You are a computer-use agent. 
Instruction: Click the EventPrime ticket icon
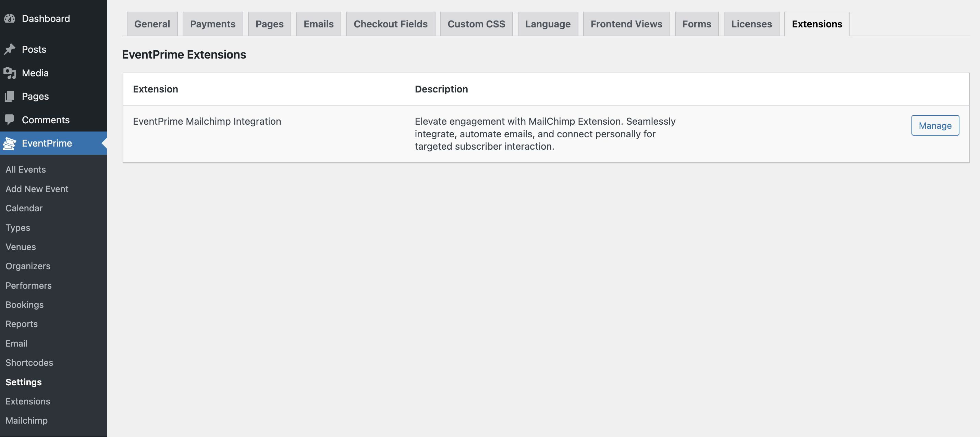tap(10, 143)
